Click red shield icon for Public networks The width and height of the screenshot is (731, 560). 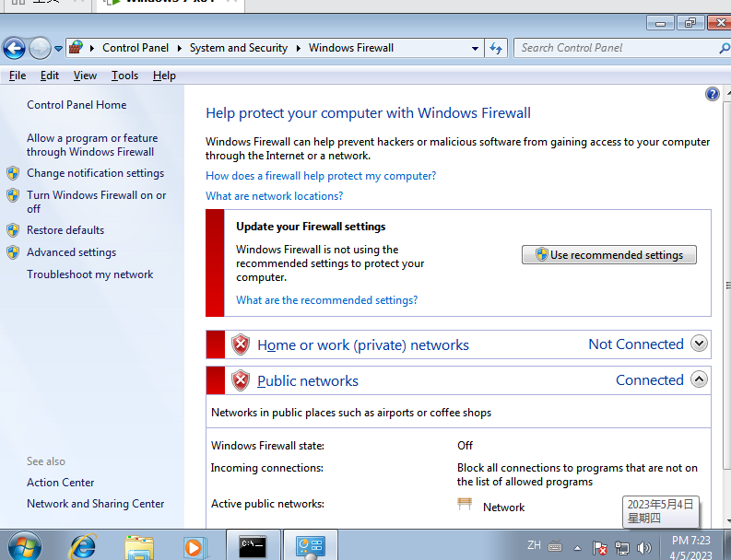pyautogui.click(x=241, y=380)
